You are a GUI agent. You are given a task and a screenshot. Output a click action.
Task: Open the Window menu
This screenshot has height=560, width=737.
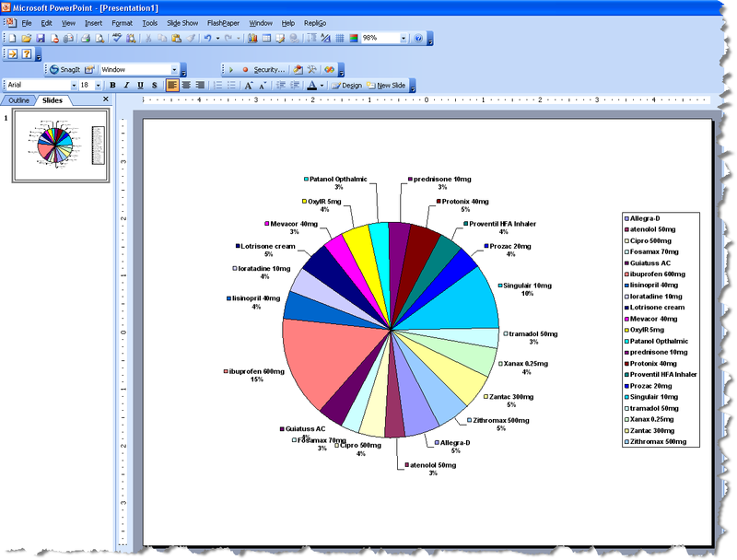pyautogui.click(x=261, y=23)
